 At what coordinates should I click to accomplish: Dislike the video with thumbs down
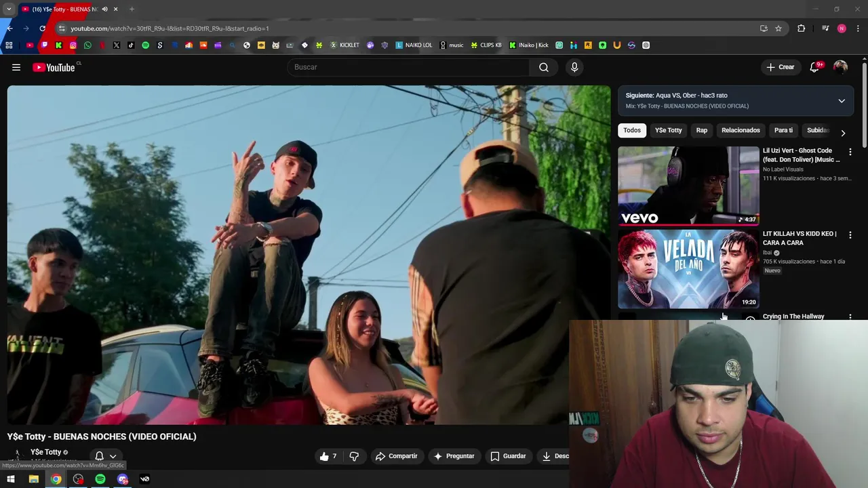click(x=354, y=456)
